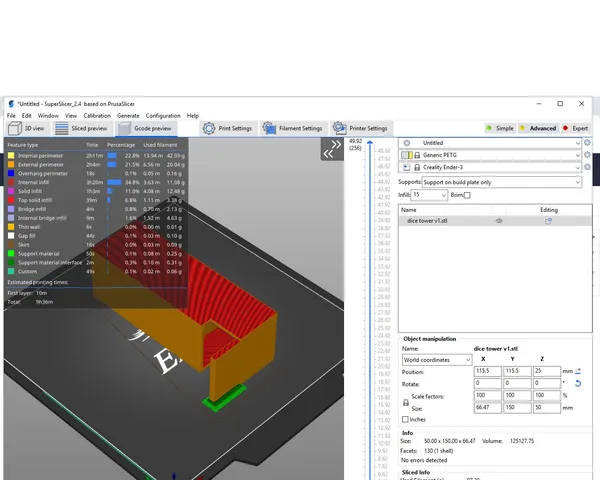Select the Gcode preview tab
This screenshot has width=600, height=480.
146,129
